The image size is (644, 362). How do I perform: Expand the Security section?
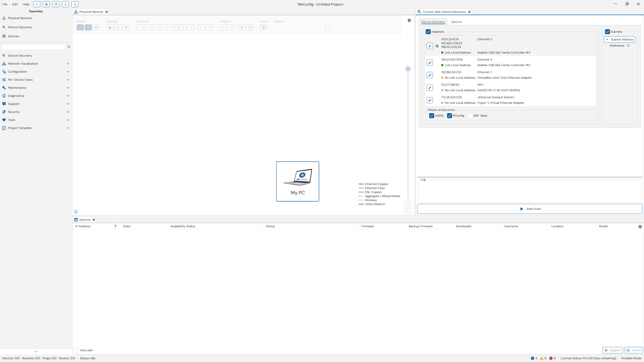[36, 112]
